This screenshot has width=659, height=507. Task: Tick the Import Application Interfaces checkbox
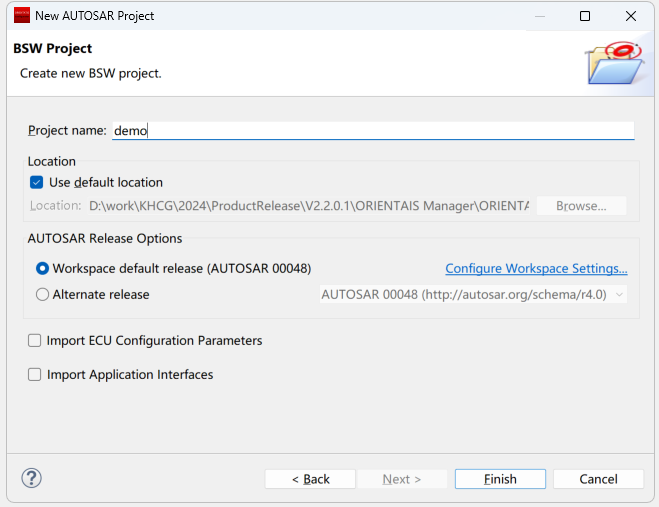click(x=36, y=375)
